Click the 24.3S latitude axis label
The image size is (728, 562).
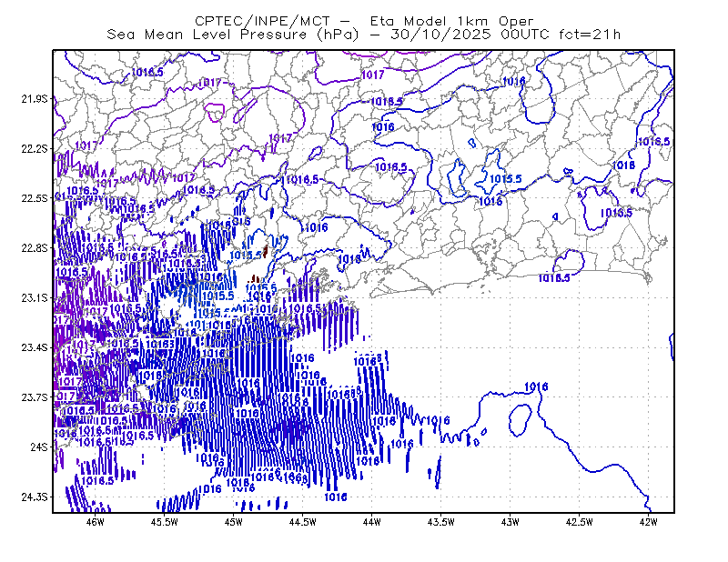click(35, 497)
